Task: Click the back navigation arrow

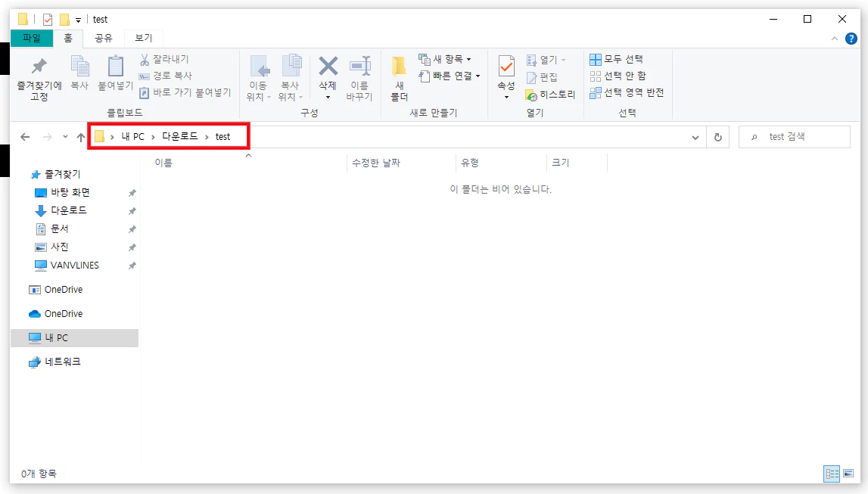Action: [x=25, y=137]
